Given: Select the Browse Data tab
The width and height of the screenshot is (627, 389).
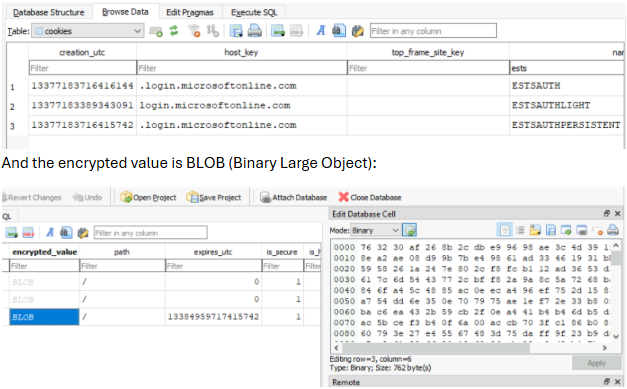Looking at the screenshot, I should 125,12.
